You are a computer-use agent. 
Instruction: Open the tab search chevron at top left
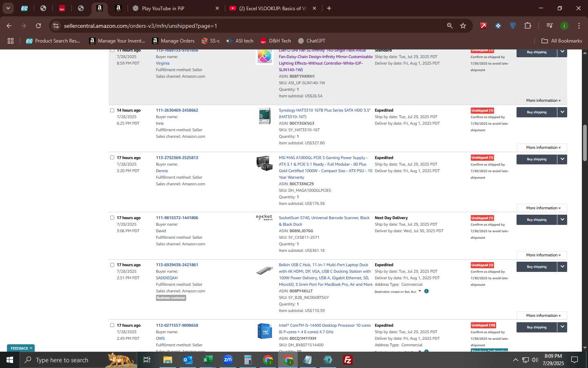(8, 8)
